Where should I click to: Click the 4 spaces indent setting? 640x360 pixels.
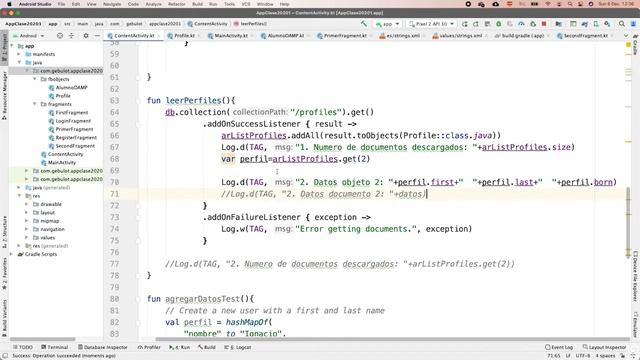[605, 356]
